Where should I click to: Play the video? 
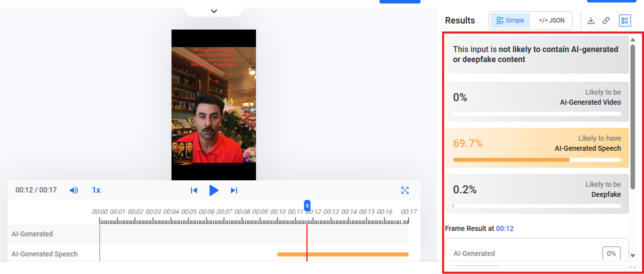tap(213, 190)
